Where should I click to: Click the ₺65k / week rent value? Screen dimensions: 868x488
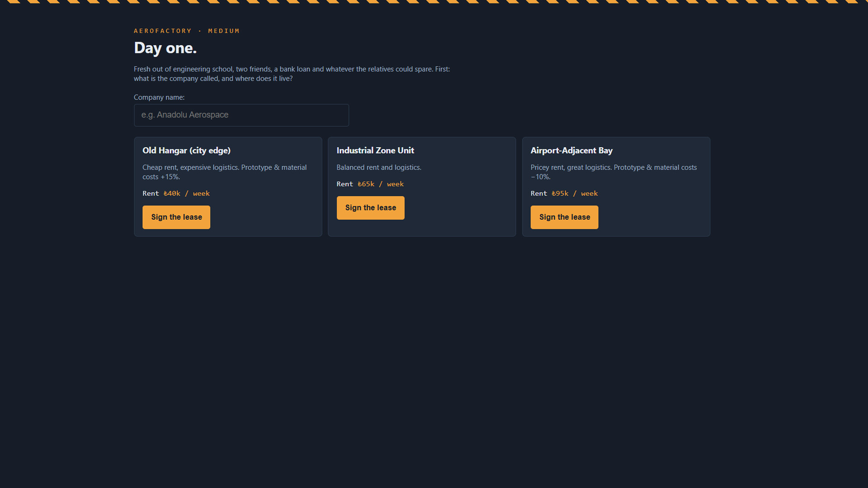tap(381, 184)
